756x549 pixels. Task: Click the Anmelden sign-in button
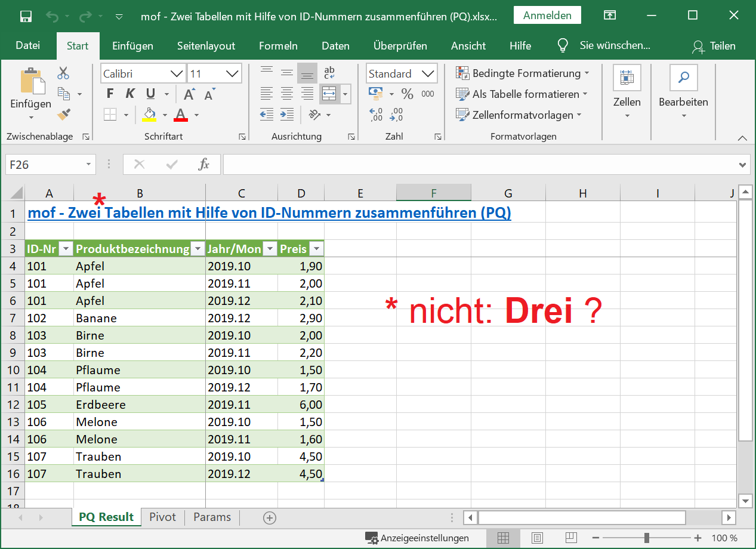tap(547, 16)
